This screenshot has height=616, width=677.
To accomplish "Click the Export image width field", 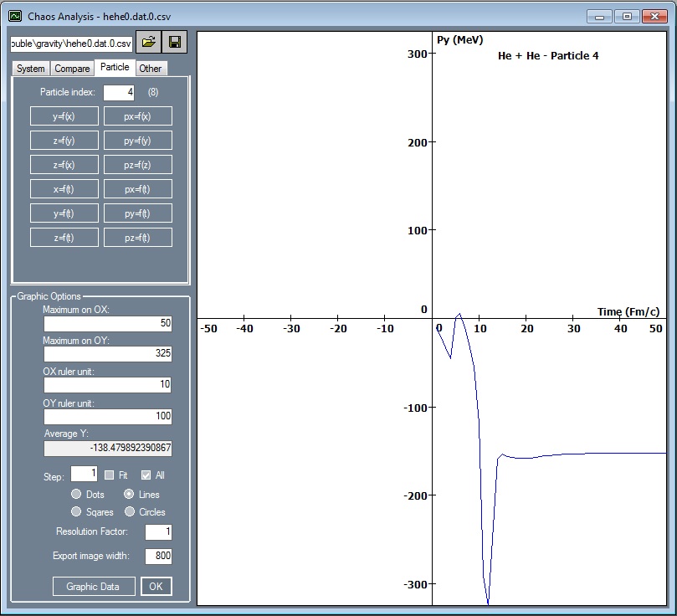I will point(158,556).
